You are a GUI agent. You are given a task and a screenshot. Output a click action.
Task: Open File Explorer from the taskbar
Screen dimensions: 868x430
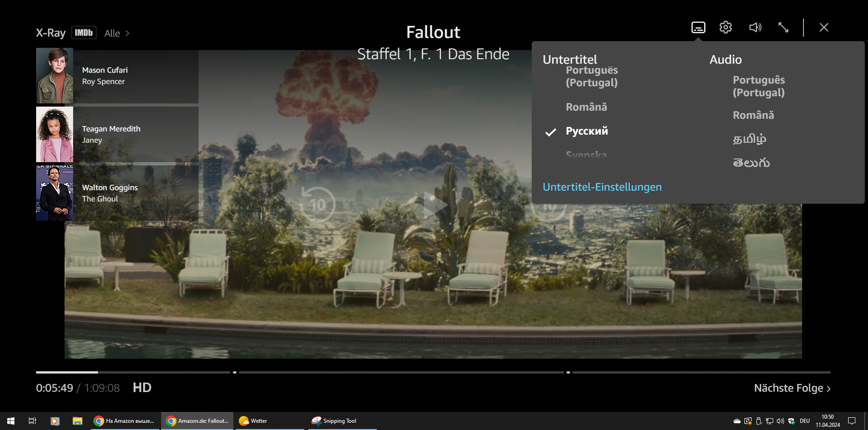77,421
